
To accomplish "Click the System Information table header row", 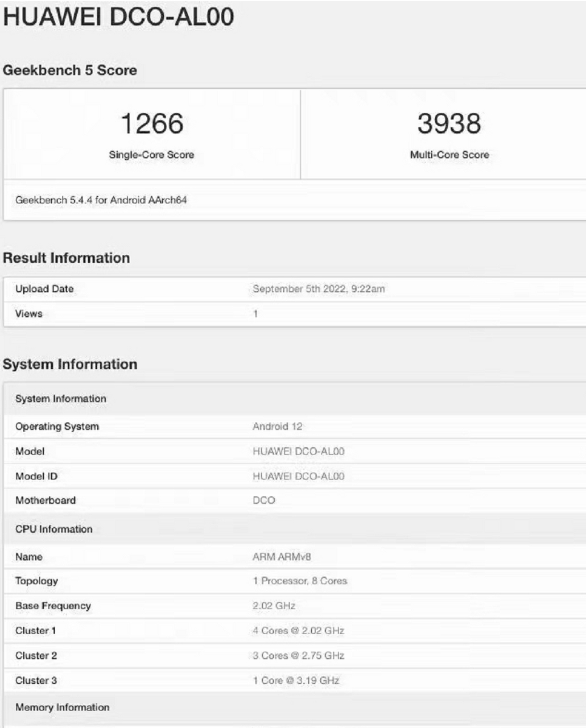I will click(295, 399).
